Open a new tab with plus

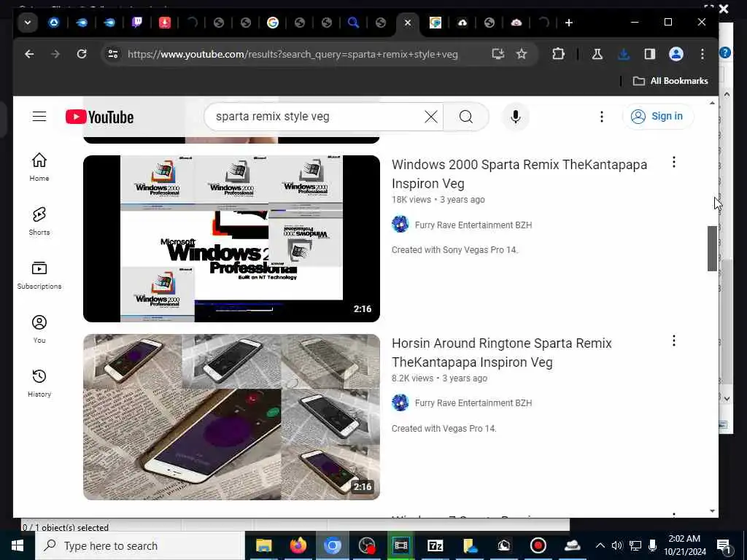[x=568, y=23]
